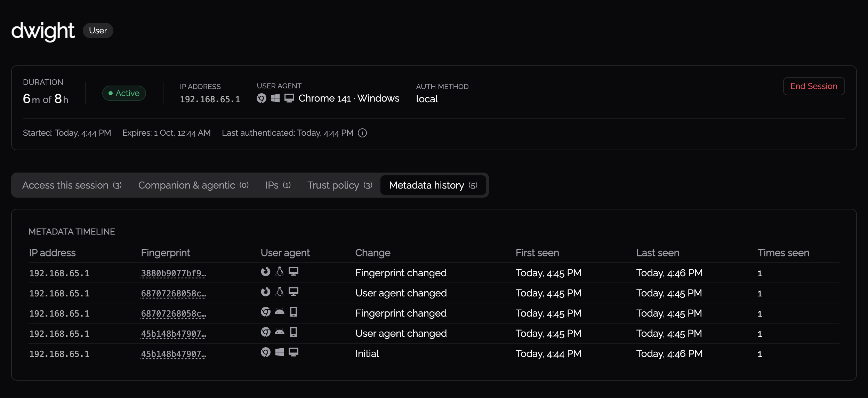Click the Initial change cell
Screen dimensions: 868x398
pyautogui.click(x=367, y=354)
